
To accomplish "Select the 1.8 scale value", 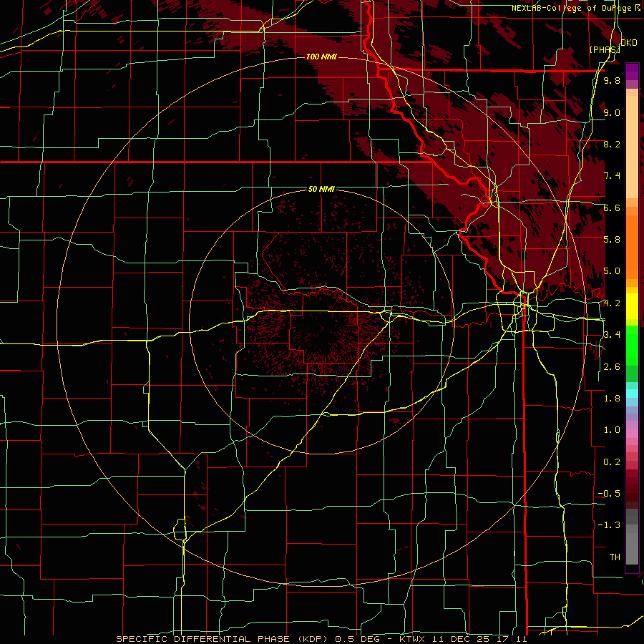I will tap(612, 399).
